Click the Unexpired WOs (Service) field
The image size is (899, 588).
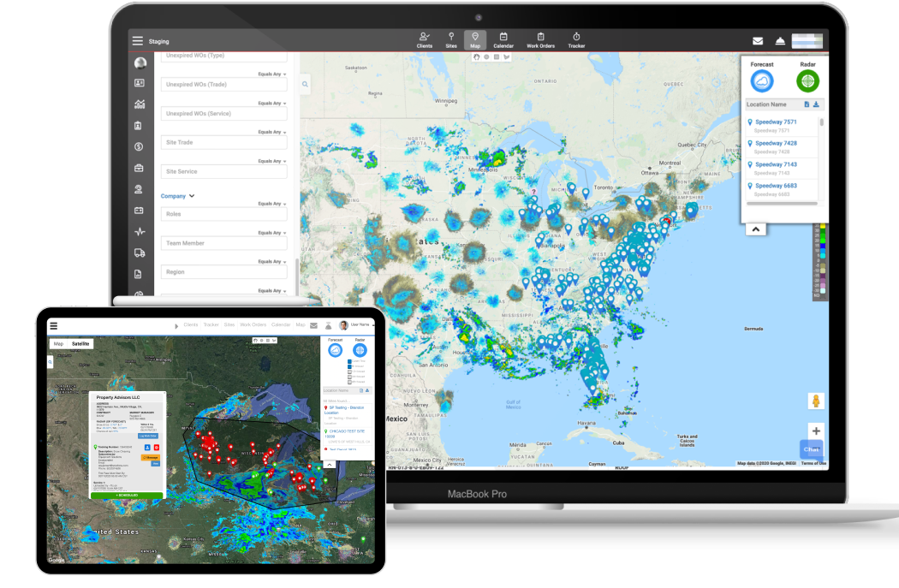click(x=223, y=114)
